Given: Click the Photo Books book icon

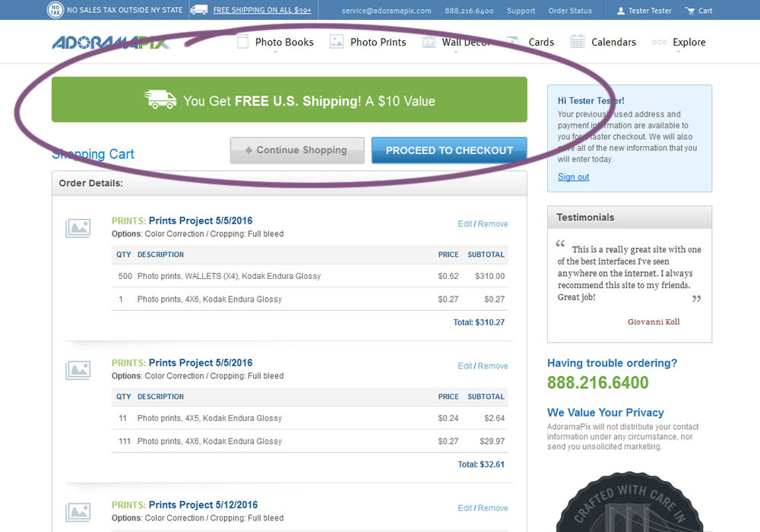Looking at the screenshot, I should click(x=243, y=42).
